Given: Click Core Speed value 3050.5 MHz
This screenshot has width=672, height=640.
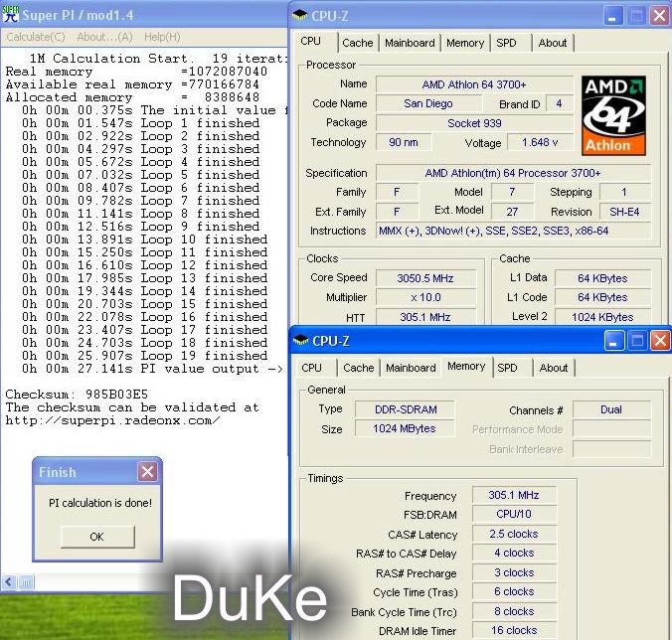Looking at the screenshot, I should [x=425, y=278].
